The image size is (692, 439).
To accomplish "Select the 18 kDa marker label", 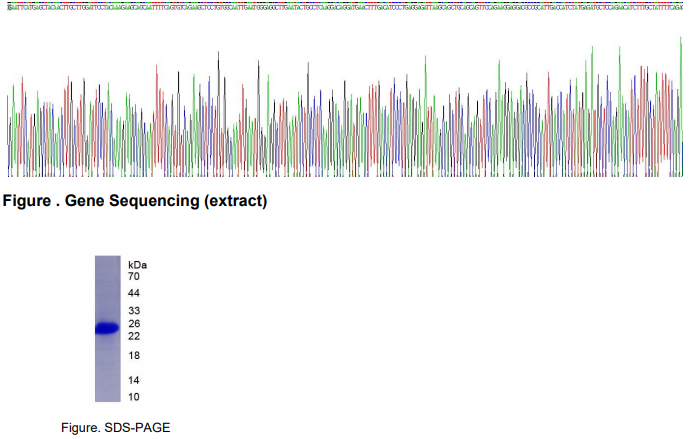I will 134,355.
